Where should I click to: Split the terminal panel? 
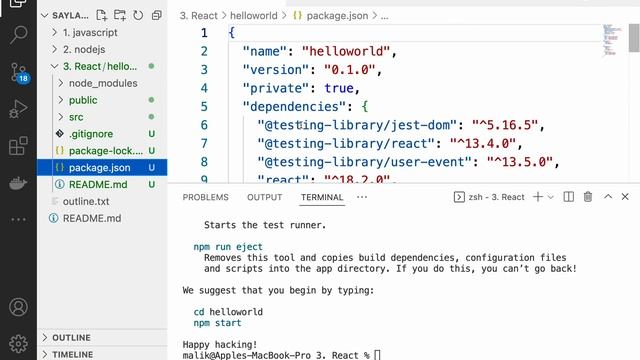click(x=569, y=197)
